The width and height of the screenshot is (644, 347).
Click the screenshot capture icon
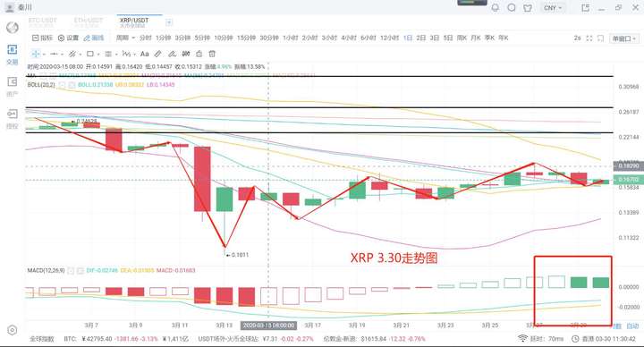[x=600, y=38]
